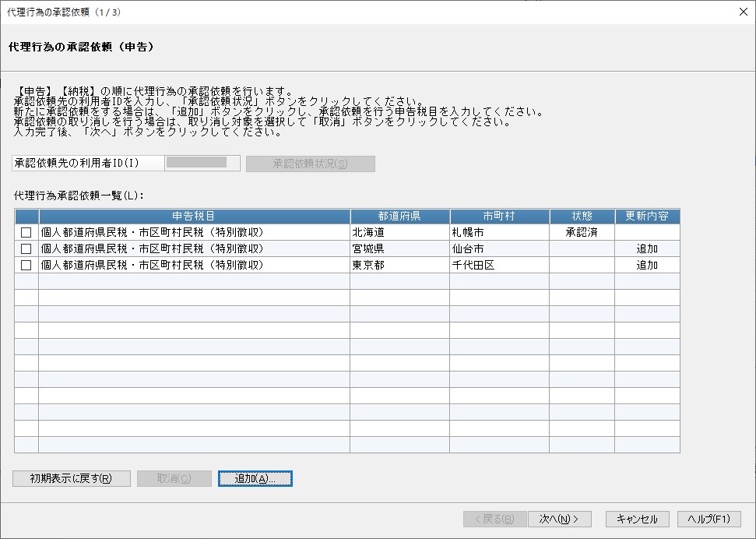Check the box for the 仙台市 row
This screenshot has width=756, height=539.
26,249
